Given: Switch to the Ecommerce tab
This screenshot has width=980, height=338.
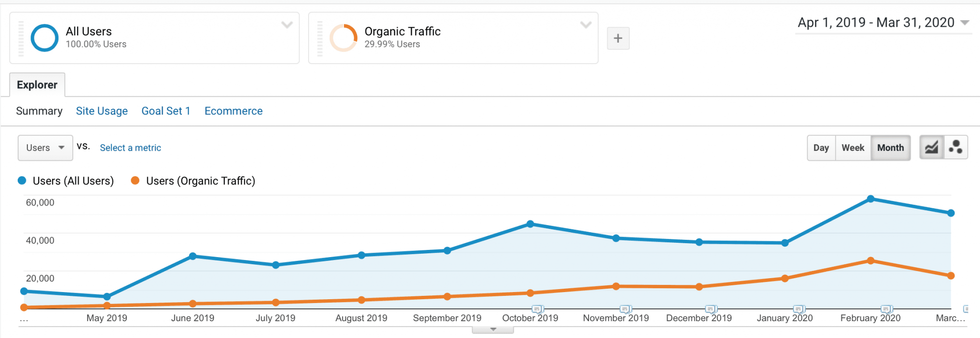Looking at the screenshot, I should (x=234, y=111).
